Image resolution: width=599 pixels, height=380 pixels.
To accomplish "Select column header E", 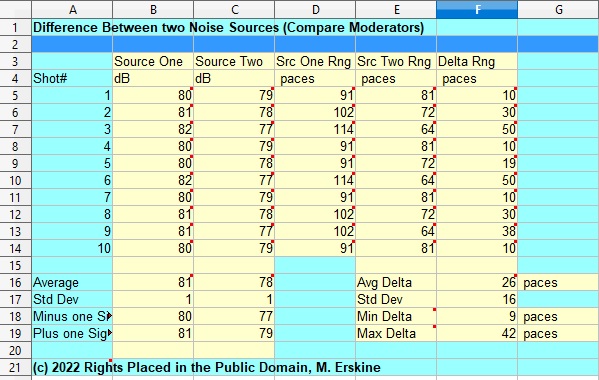I will tap(396, 10).
